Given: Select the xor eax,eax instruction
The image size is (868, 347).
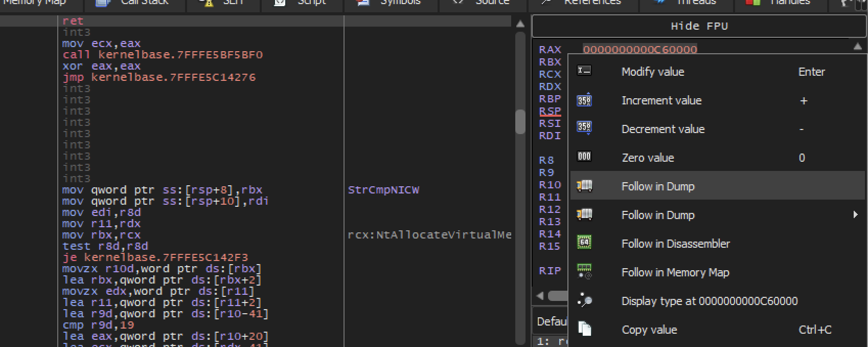Looking at the screenshot, I should coord(101,66).
